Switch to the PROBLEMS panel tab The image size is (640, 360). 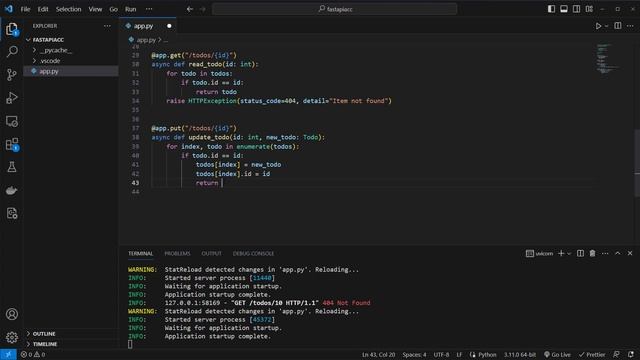(177, 253)
